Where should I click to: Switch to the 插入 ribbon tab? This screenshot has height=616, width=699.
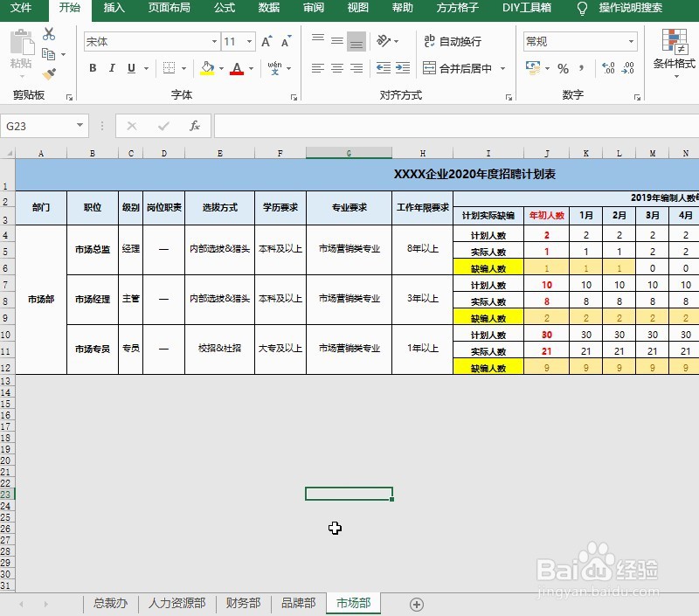[114, 10]
